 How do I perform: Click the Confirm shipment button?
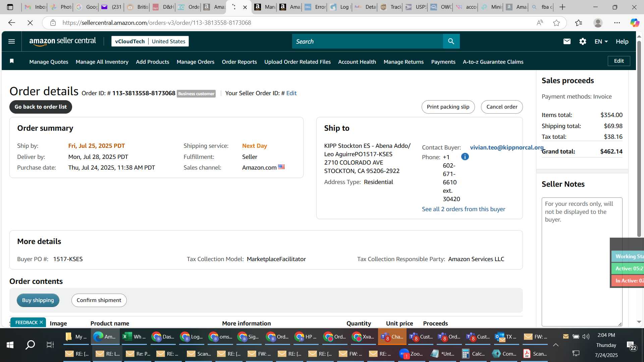[x=99, y=300]
